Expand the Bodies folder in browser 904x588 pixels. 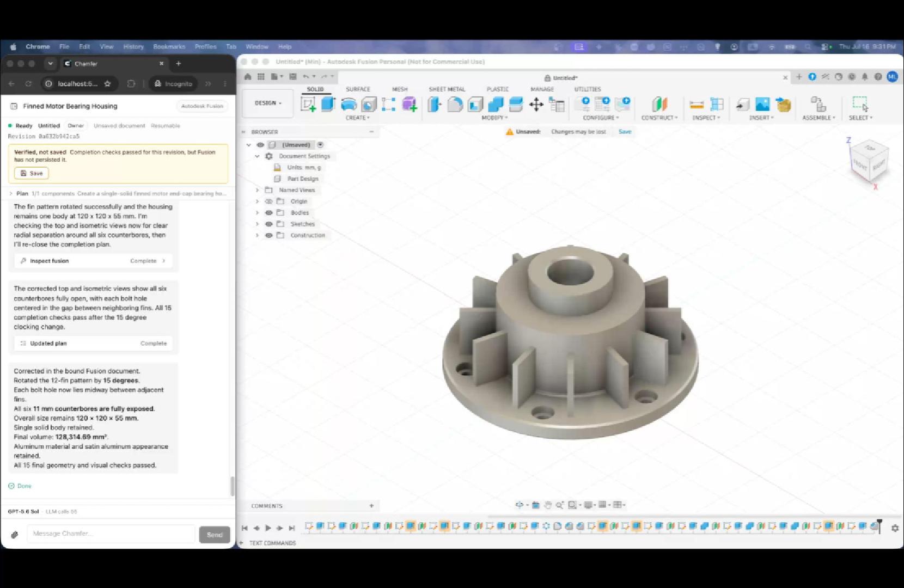(258, 213)
